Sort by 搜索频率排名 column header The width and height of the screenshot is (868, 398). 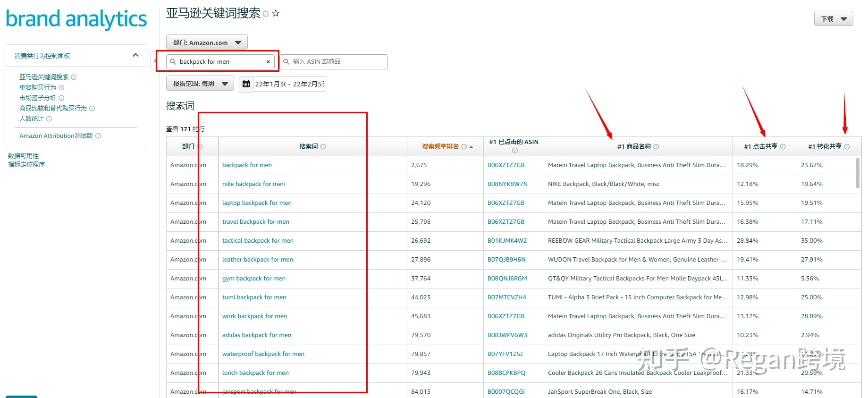coord(440,147)
